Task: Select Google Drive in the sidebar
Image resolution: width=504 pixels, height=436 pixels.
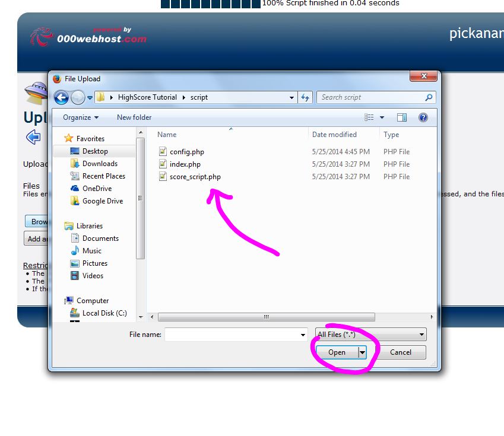Action: click(102, 201)
